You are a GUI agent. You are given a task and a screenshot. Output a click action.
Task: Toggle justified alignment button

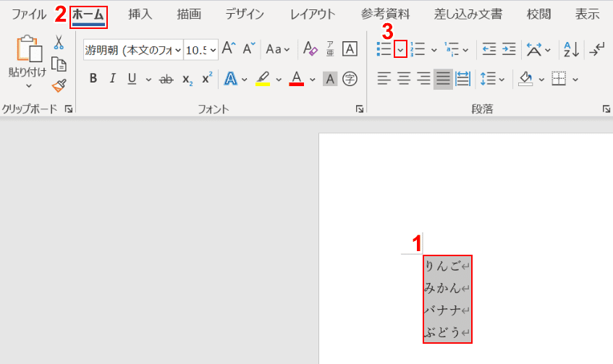point(444,79)
